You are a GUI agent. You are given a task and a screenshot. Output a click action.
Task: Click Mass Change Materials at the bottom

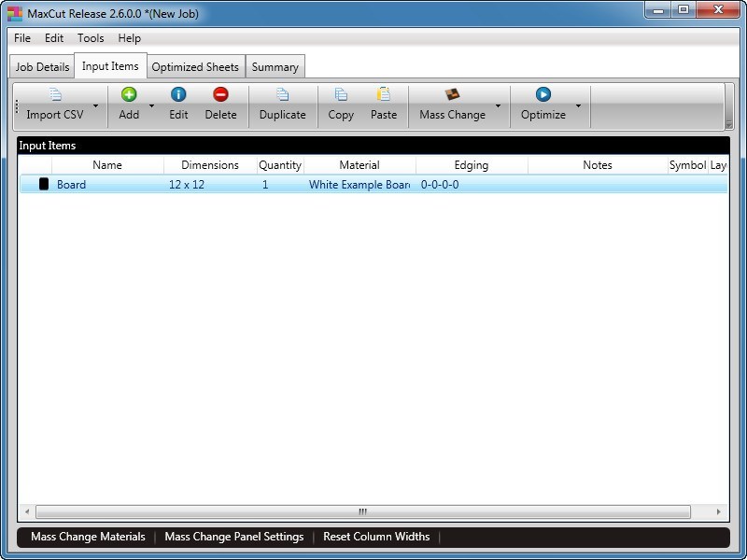point(87,537)
